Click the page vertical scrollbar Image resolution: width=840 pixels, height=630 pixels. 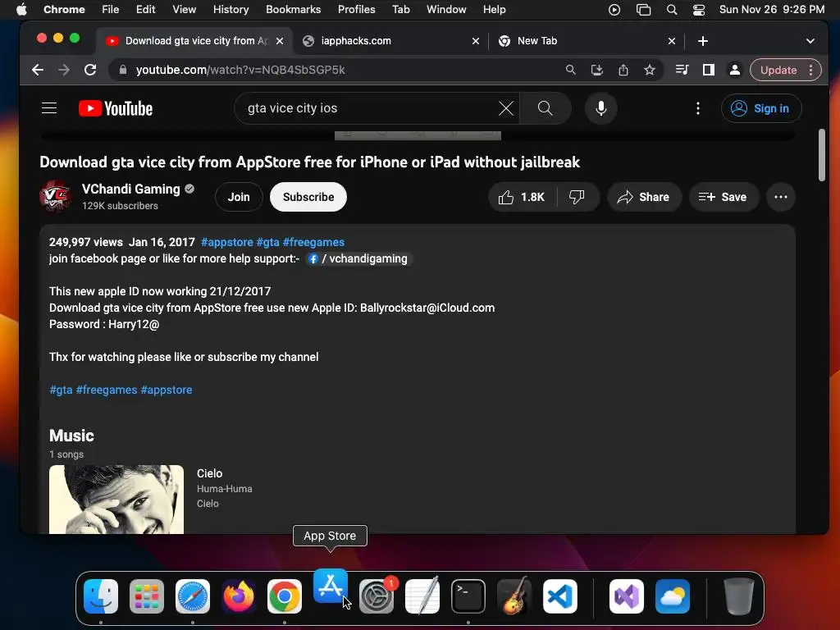pos(821,155)
